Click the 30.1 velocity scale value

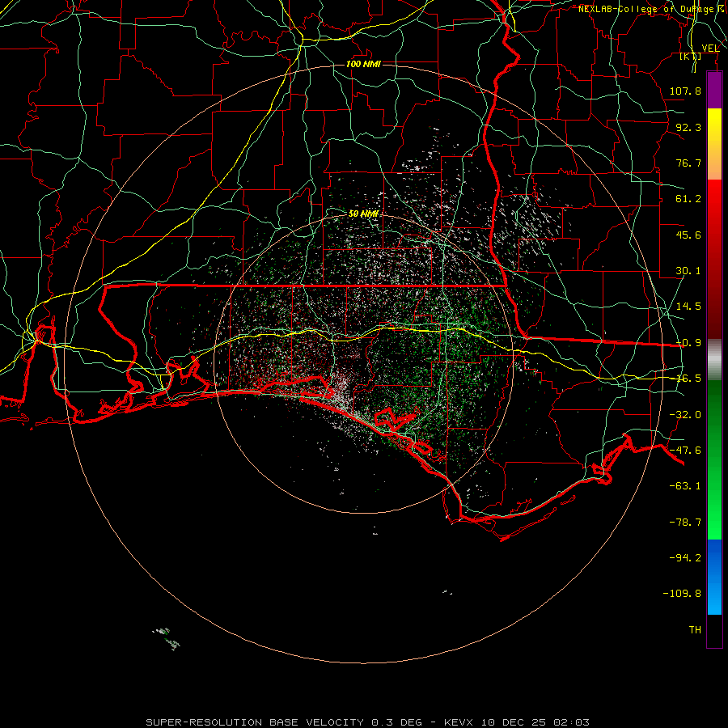[688, 271]
